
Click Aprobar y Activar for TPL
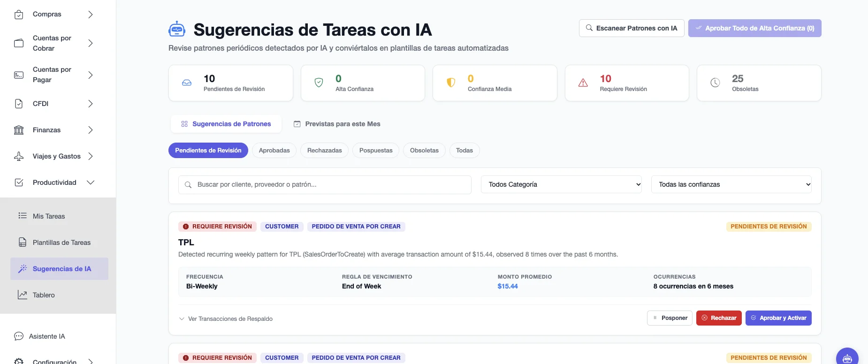(x=778, y=318)
